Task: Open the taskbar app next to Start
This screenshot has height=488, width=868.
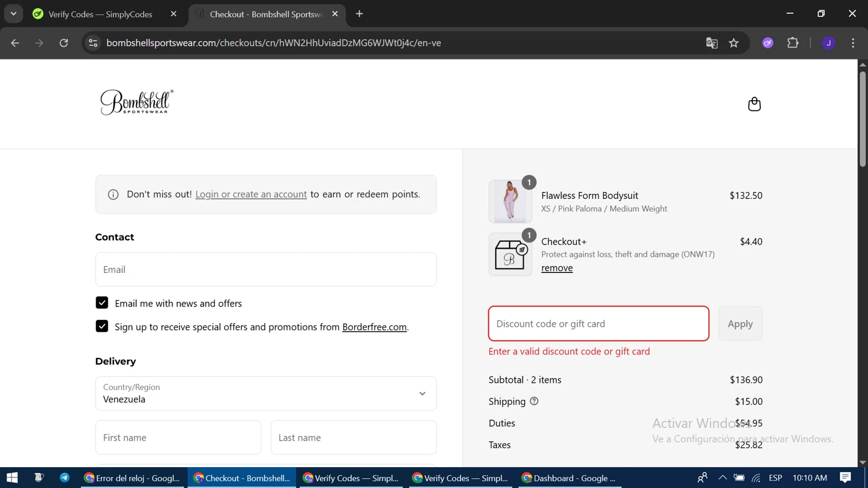Action: coord(39,478)
